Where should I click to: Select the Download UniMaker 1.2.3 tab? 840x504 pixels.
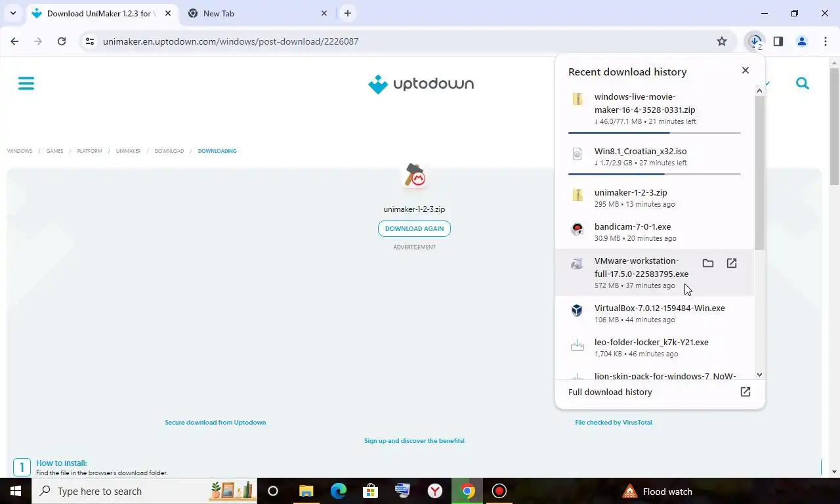100,13
